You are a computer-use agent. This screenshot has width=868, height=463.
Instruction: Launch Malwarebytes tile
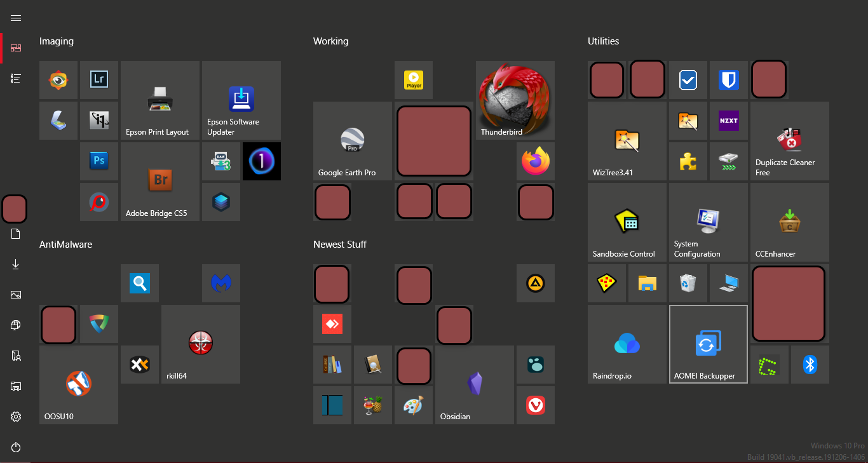pyautogui.click(x=221, y=283)
